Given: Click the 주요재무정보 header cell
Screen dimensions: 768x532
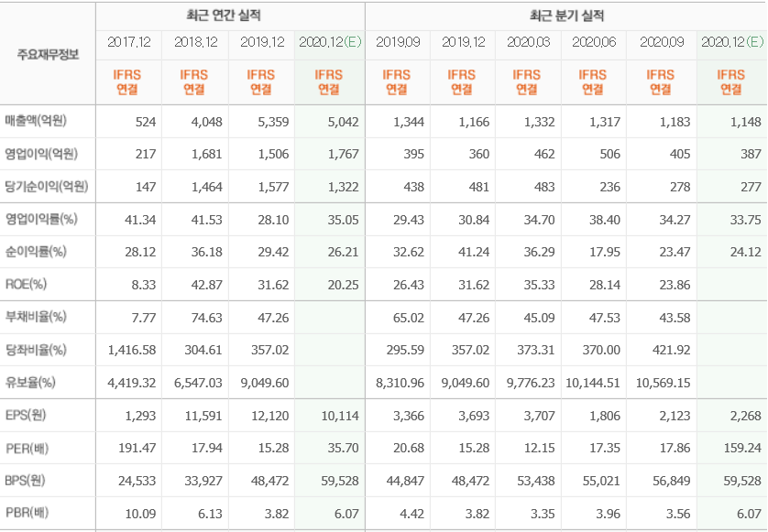Looking at the screenshot, I should pos(48,54).
